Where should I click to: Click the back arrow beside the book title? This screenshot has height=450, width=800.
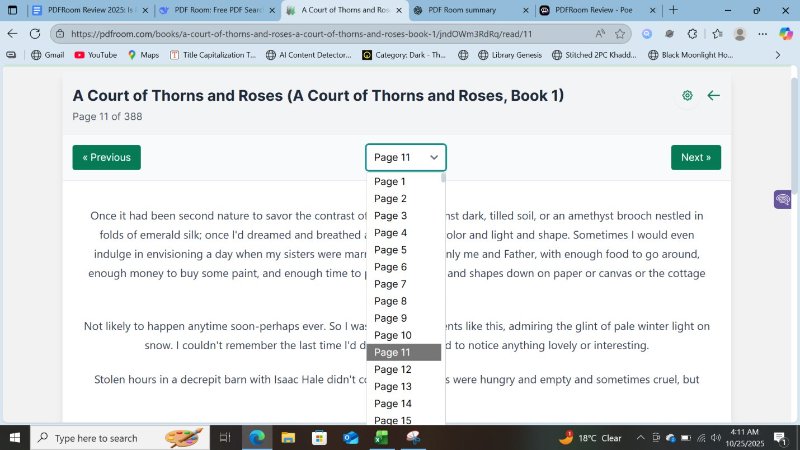[713, 96]
